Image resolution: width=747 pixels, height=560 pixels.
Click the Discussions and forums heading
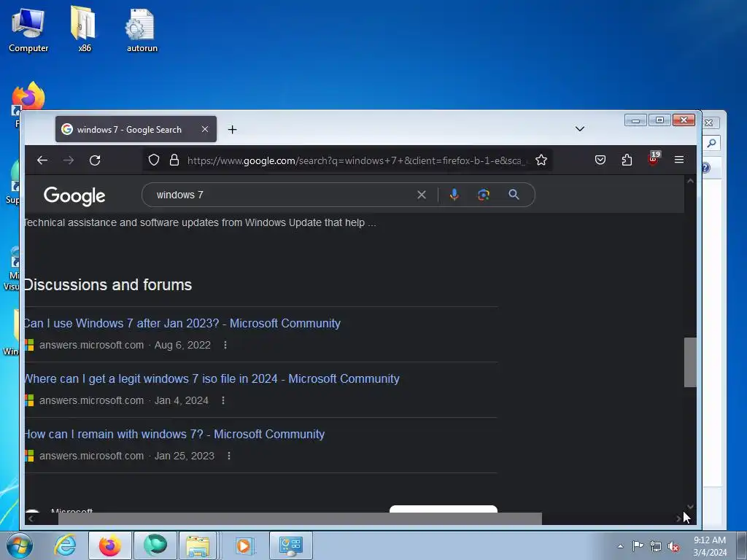pyautogui.click(x=108, y=285)
